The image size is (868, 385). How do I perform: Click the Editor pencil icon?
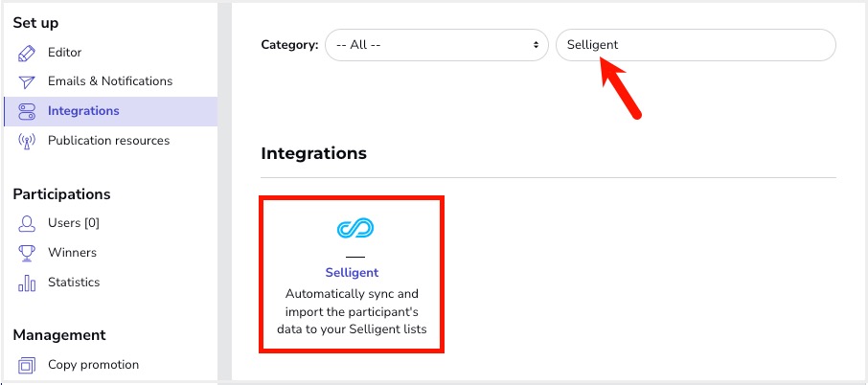pos(26,53)
